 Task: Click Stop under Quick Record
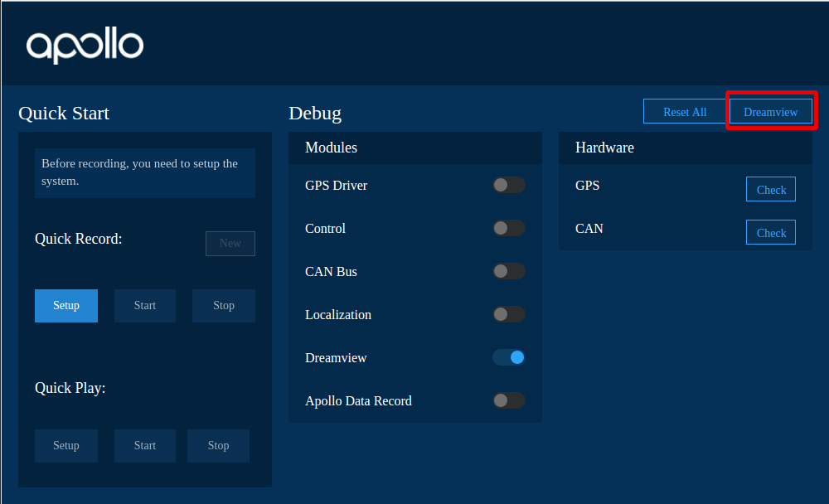(x=224, y=306)
